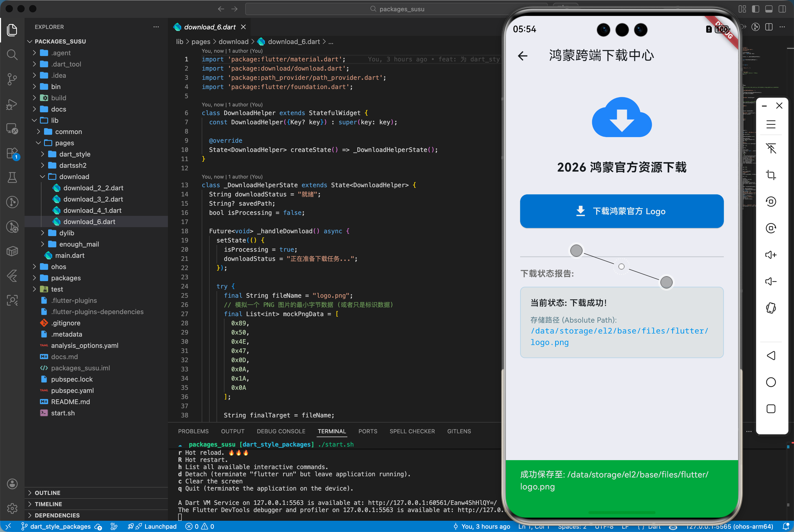Viewport: 794px width, 532px height.
Task: Switch to the DEBUG CONSOLE tab
Action: click(x=281, y=431)
